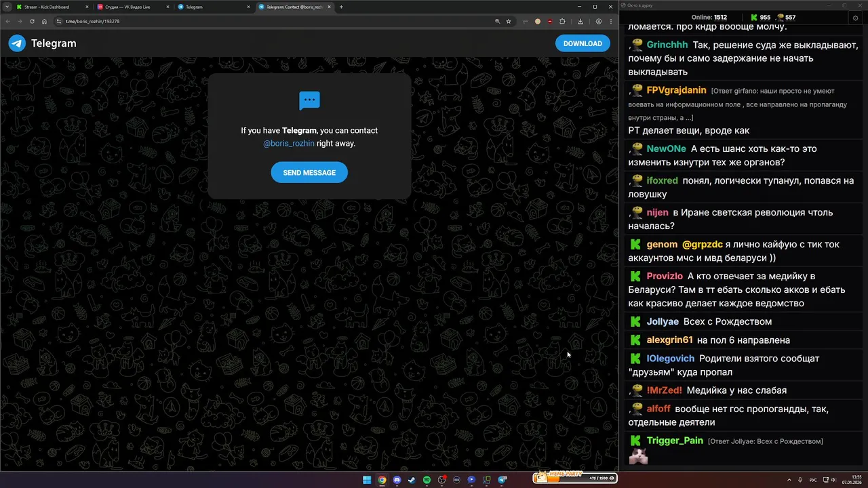Bookmark this page with the star
868x488 pixels.
point(509,21)
